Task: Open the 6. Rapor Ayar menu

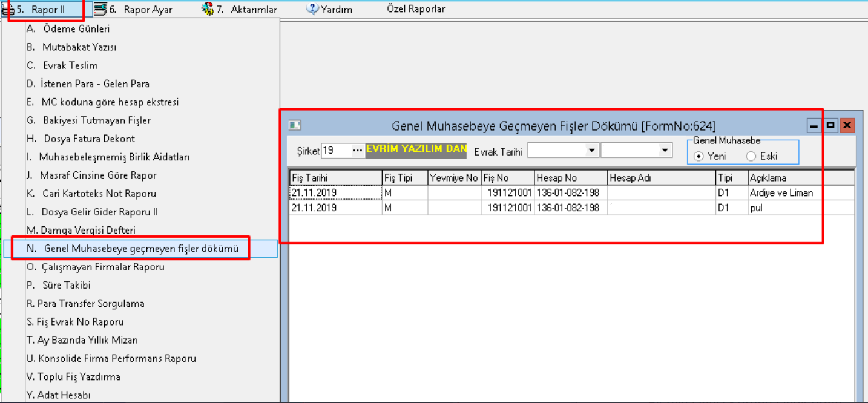Action: point(133,10)
